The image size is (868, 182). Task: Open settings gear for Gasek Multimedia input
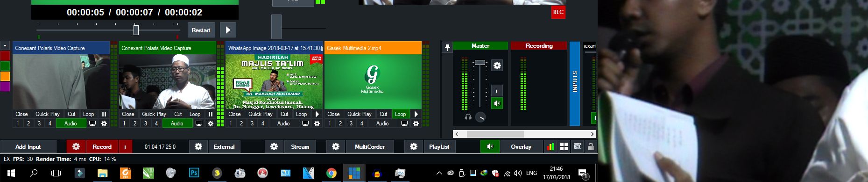click(x=416, y=124)
